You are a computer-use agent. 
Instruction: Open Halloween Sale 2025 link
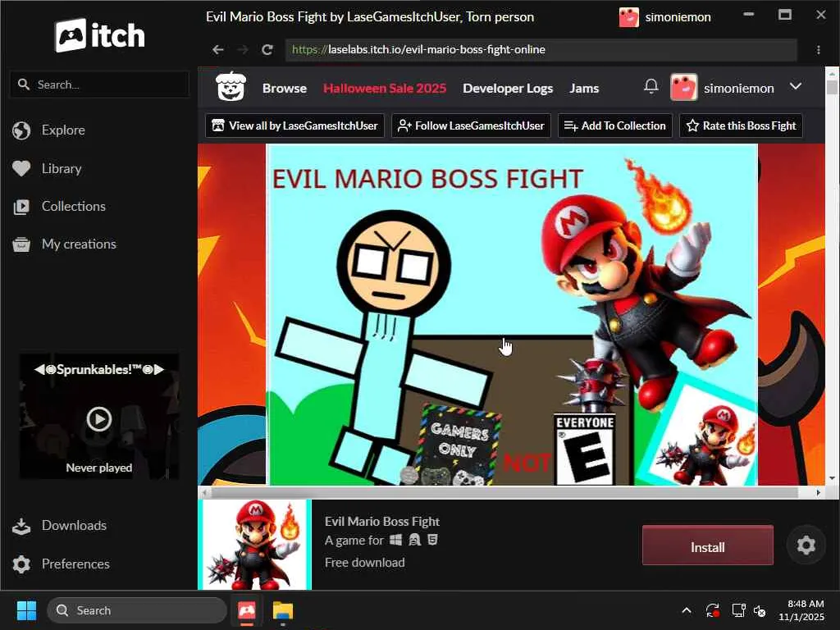tap(385, 89)
